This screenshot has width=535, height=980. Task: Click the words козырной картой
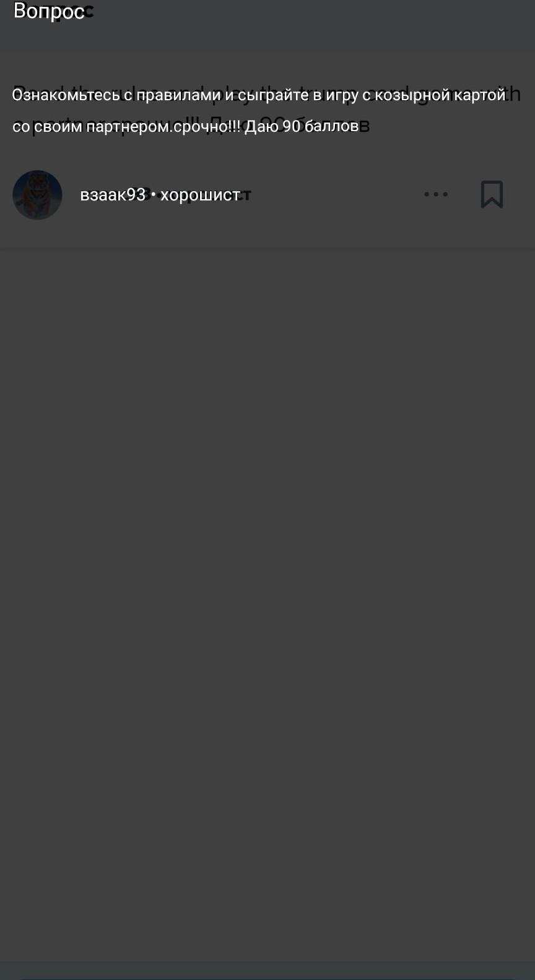tap(440, 95)
